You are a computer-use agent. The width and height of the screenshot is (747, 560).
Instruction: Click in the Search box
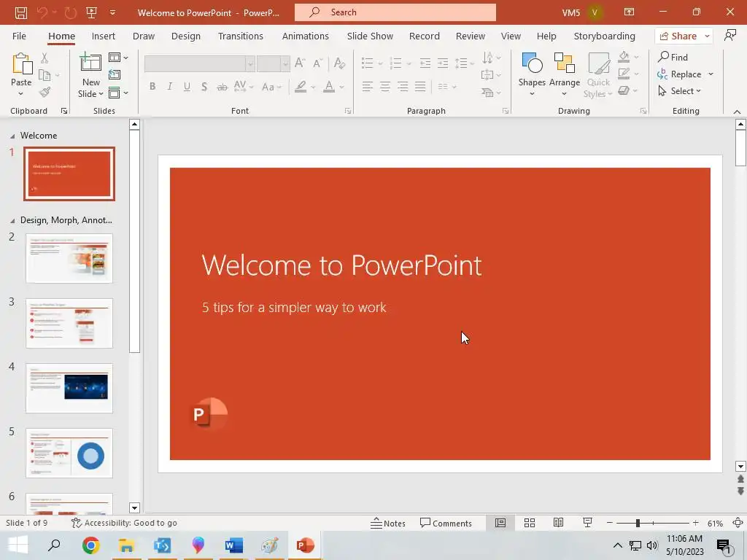tap(395, 12)
